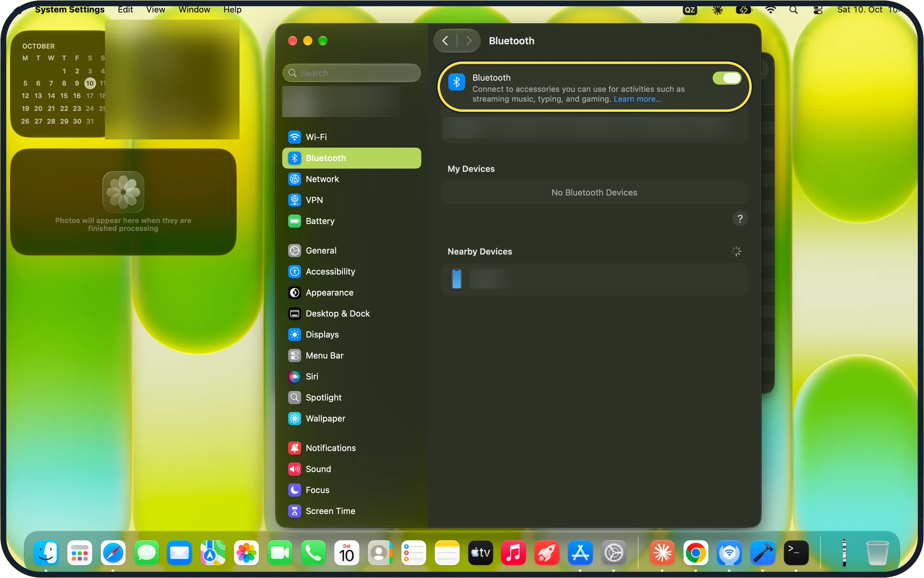Turn off the Bluetooth toggle switch
This screenshot has height=578, width=924.
pyautogui.click(x=726, y=78)
